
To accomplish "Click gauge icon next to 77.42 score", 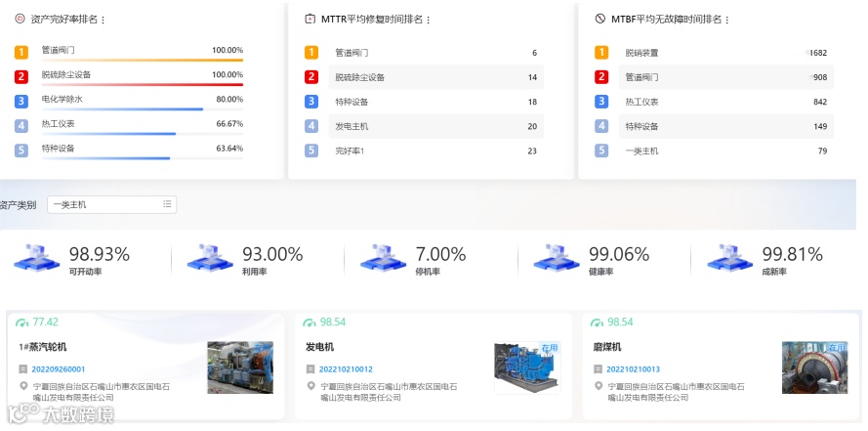I will 22,323.
